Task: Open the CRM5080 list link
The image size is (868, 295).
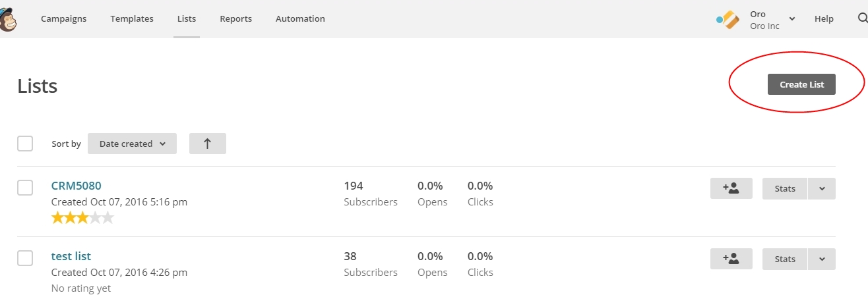Action: click(77, 186)
